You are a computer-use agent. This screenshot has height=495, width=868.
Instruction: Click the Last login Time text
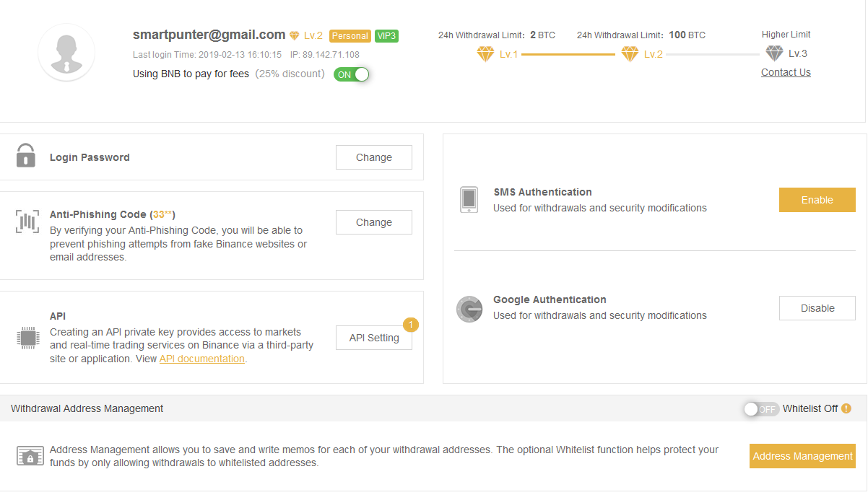pos(207,55)
